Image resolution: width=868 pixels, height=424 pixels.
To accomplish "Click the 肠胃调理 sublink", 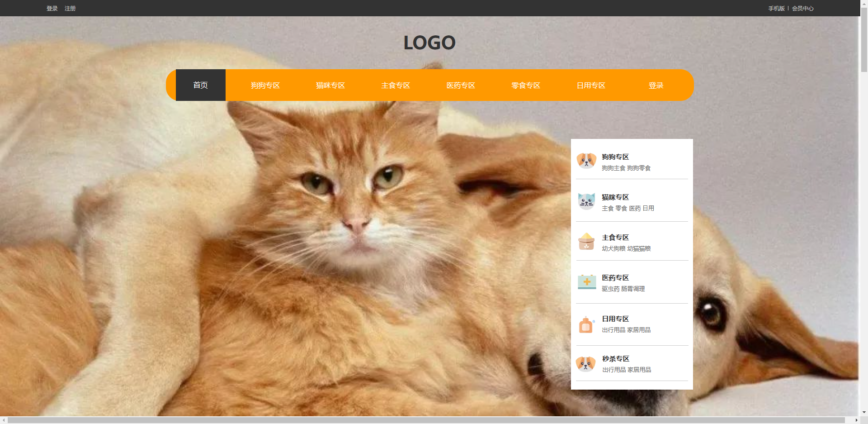I will (633, 289).
